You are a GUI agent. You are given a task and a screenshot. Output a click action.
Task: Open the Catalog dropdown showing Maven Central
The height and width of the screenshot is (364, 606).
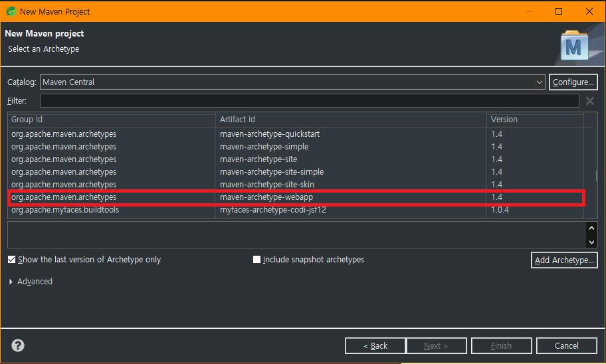point(292,82)
